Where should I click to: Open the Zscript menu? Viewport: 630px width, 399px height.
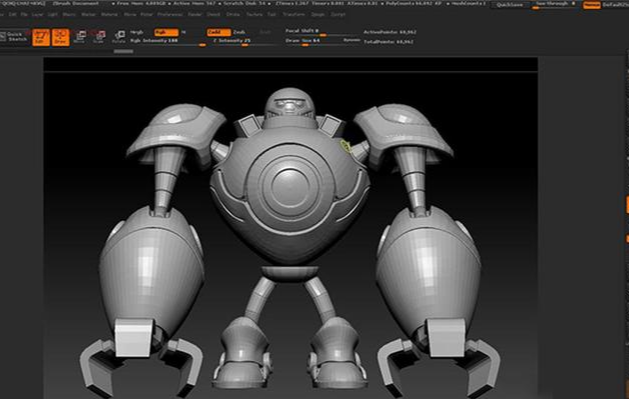coord(338,14)
